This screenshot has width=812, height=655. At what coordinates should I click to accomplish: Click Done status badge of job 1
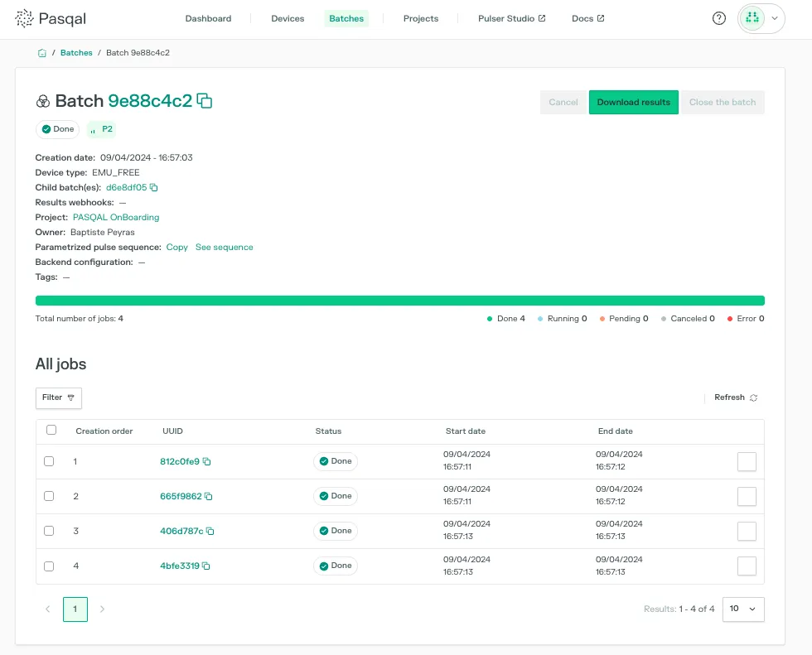[336, 461]
